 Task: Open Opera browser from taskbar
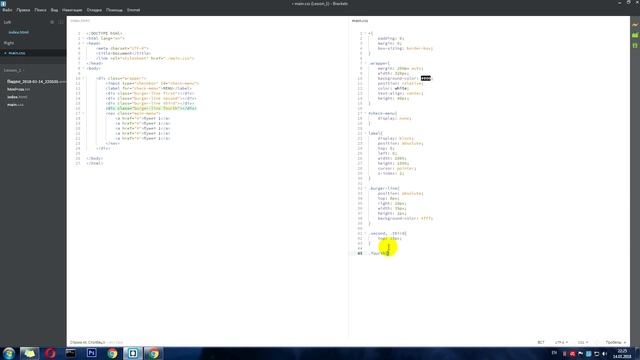[50, 353]
